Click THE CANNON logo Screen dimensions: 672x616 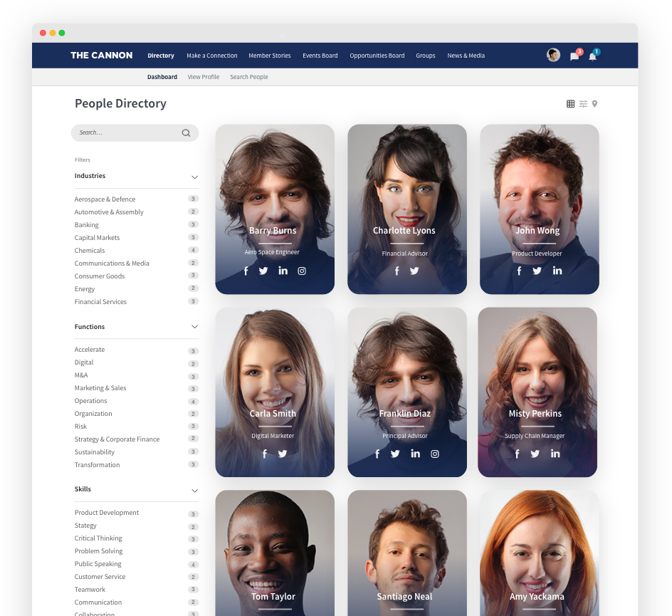102,56
